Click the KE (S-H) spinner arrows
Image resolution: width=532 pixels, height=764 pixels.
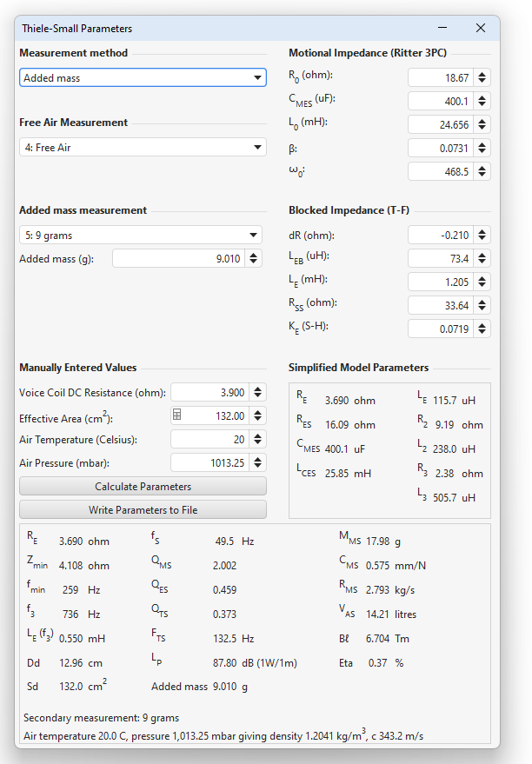(482, 329)
